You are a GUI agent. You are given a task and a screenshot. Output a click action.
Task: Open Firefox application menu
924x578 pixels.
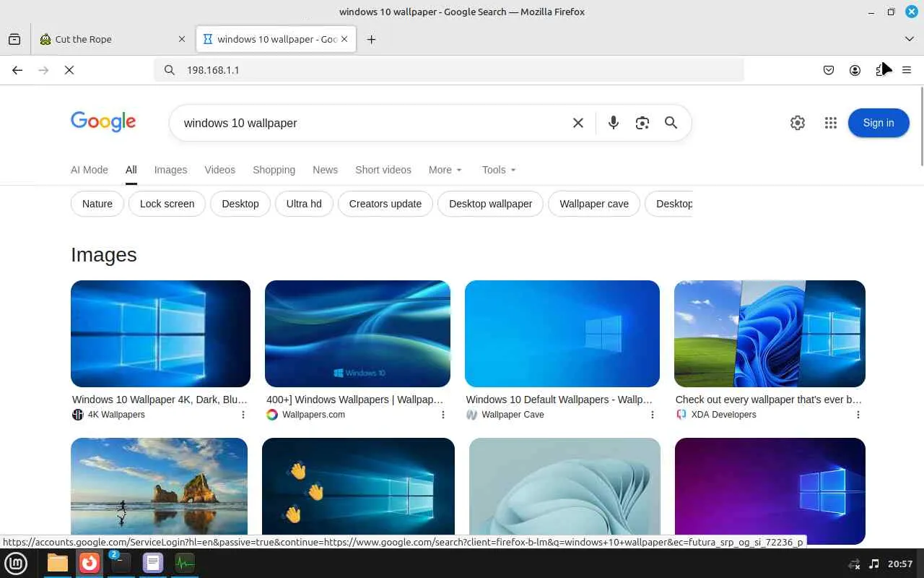907,70
